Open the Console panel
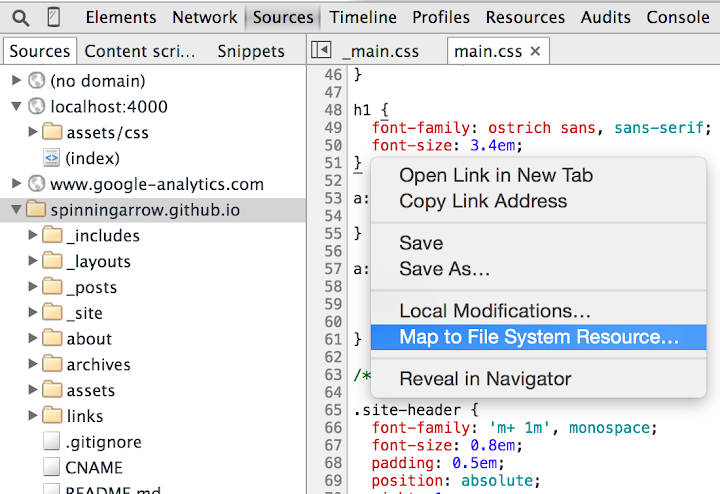The height and width of the screenshot is (494, 720). (x=678, y=17)
